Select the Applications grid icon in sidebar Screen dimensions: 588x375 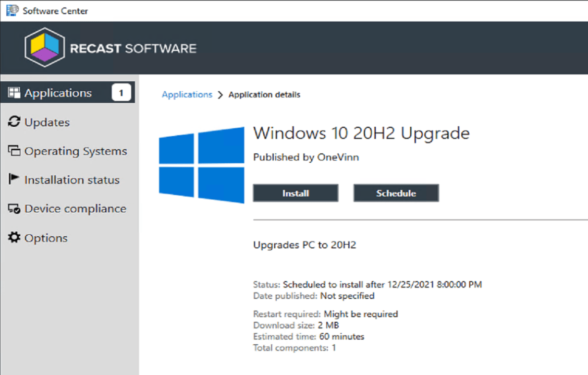tap(14, 93)
